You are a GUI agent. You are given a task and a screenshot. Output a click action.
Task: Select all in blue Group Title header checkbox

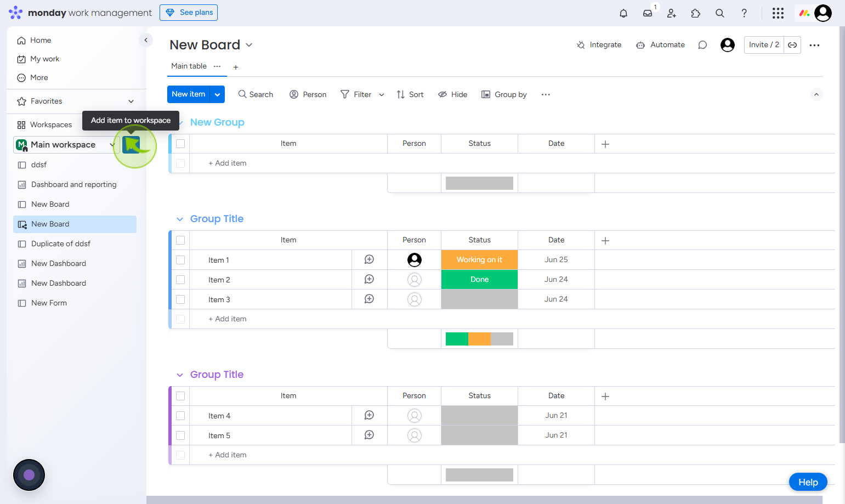180,240
